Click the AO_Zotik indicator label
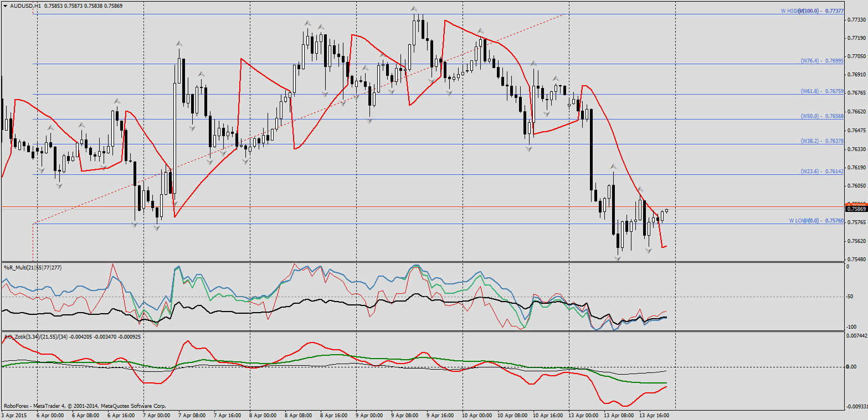868x420 pixels. click(x=72, y=336)
